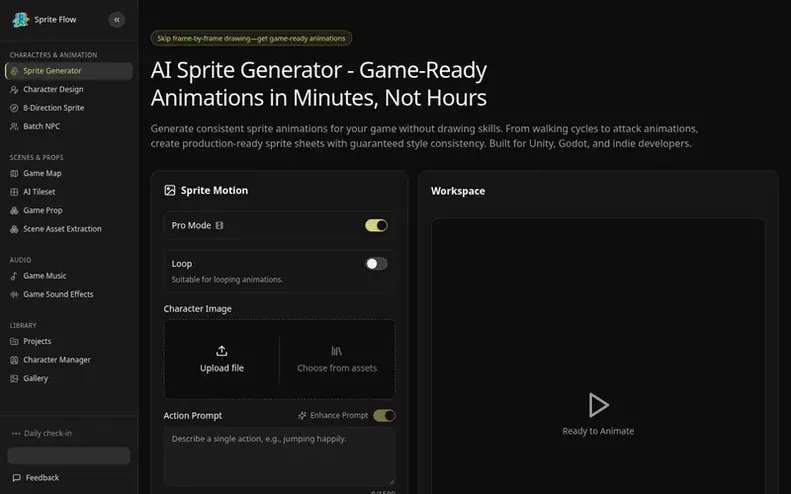Click the Sprite Motion header icon

[170, 190]
